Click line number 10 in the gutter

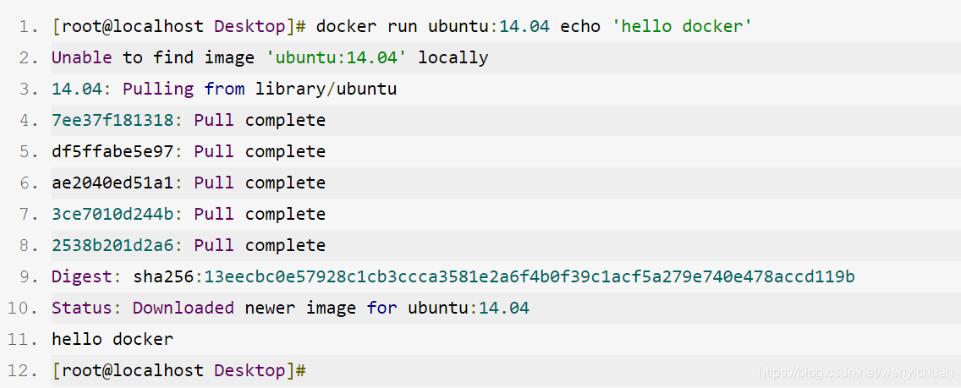click(23, 308)
